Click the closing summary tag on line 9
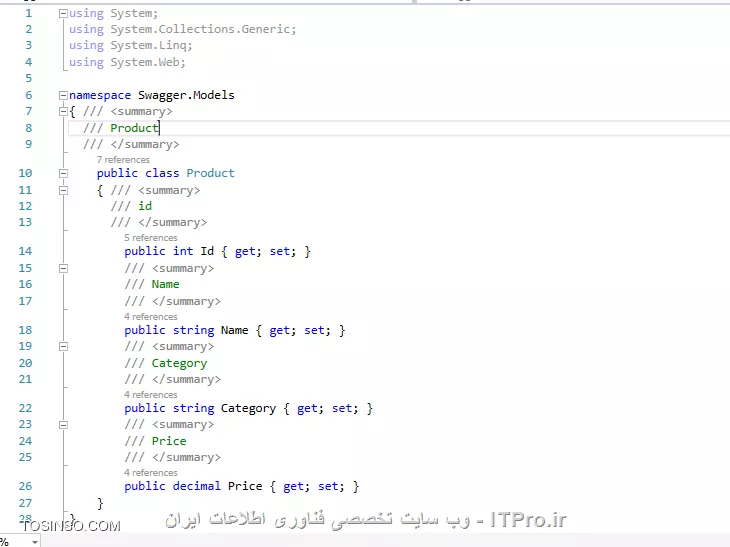This screenshot has width=730, height=547. tap(145, 145)
